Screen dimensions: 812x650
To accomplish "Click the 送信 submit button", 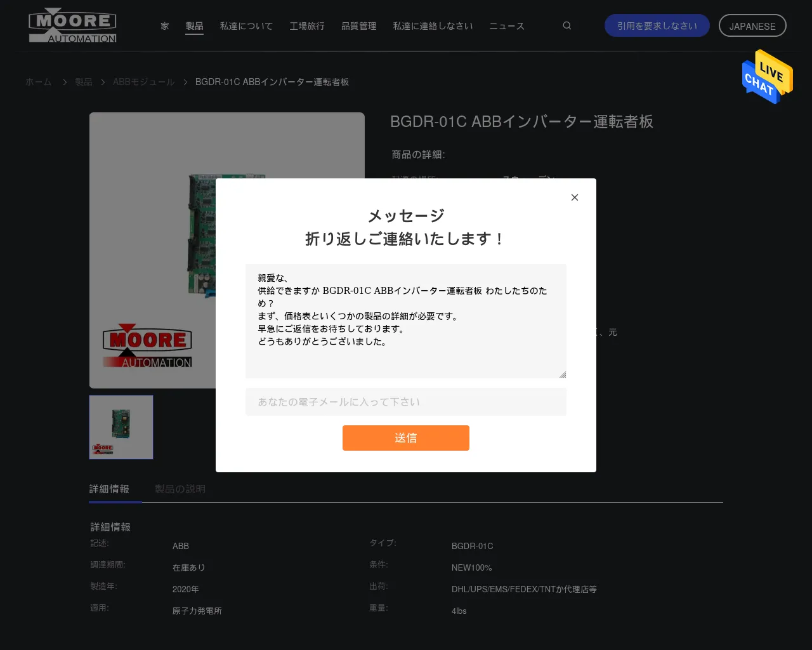I will pyautogui.click(x=406, y=438).
